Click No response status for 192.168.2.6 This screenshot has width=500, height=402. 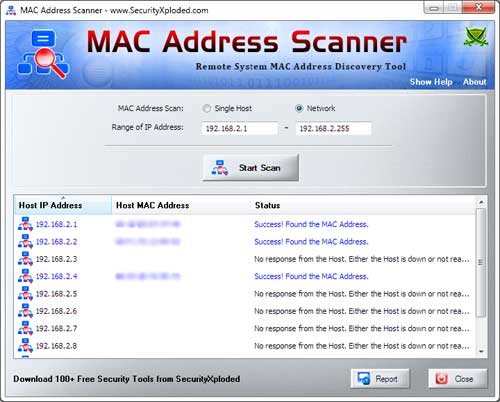pos(362,311)
